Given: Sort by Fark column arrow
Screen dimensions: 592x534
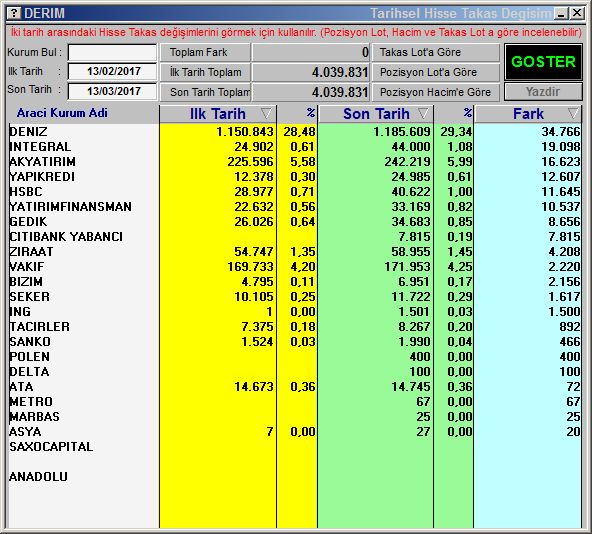Looking at the screenshot, I should (573, 113).
